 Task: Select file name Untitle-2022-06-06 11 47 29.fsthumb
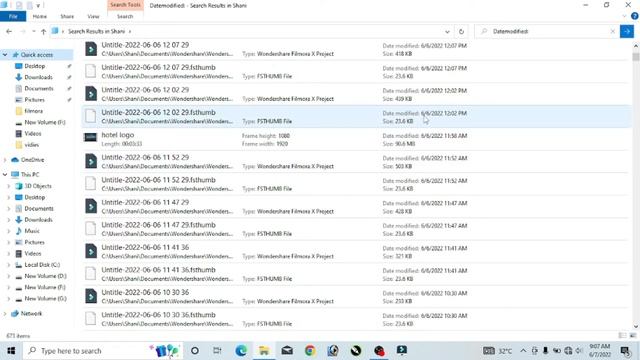tap(158, 225)
